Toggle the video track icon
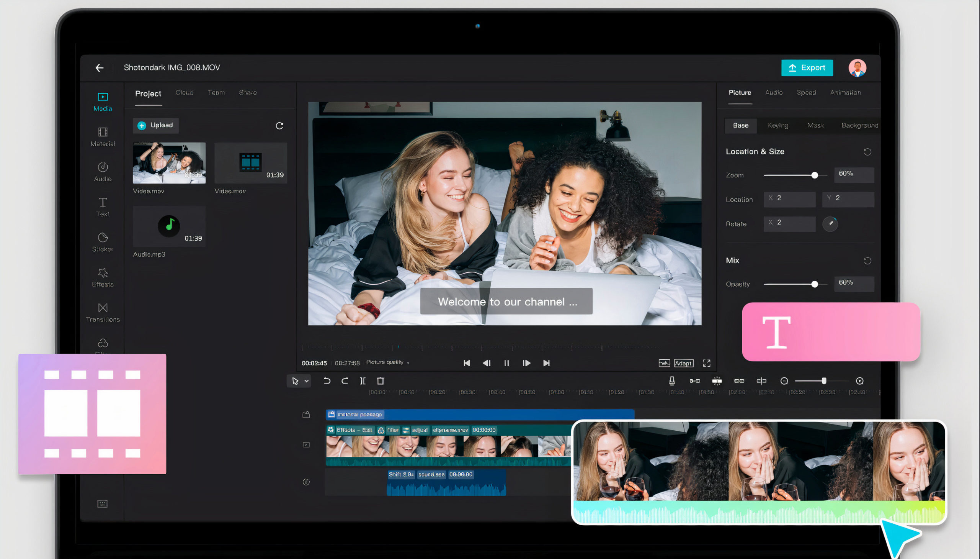Viewport: 980px width, 559px height. click(306, 444)
